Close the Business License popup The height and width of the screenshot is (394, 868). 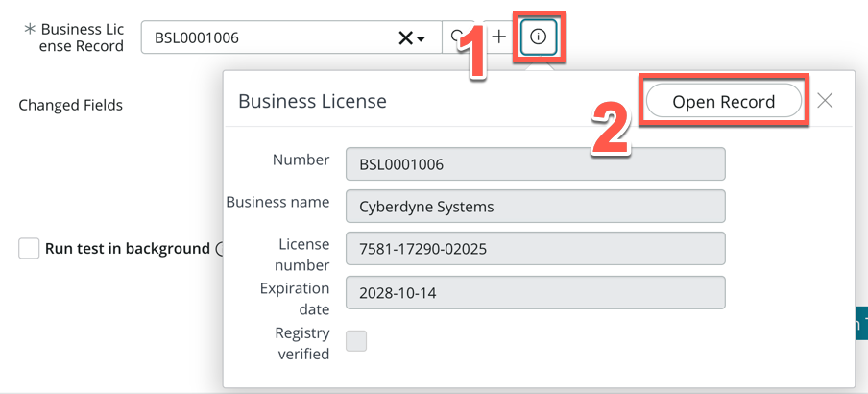point(825,101)
